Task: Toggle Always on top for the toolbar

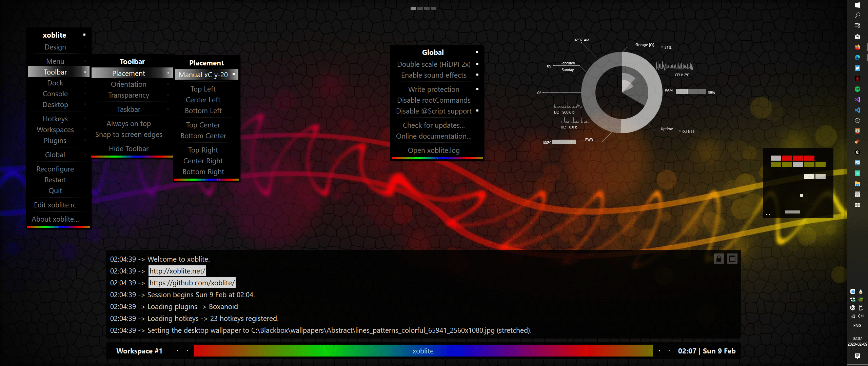Action: 129,123
